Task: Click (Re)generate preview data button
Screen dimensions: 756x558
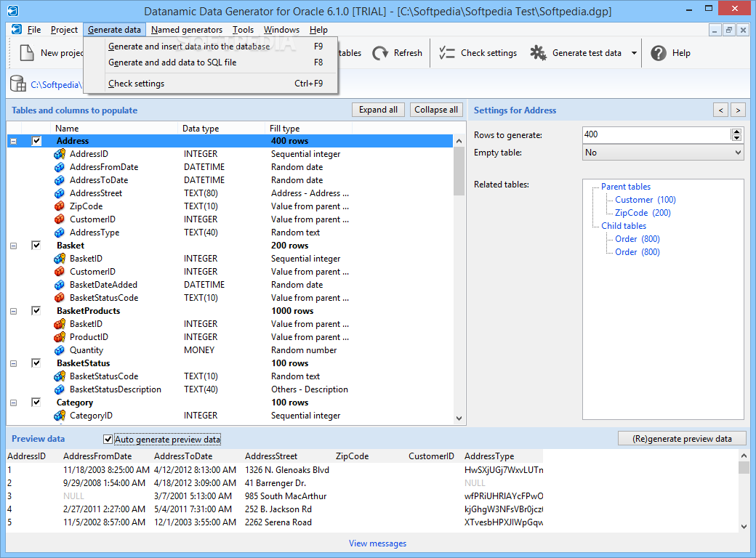Action: click(x=682, y=439)
